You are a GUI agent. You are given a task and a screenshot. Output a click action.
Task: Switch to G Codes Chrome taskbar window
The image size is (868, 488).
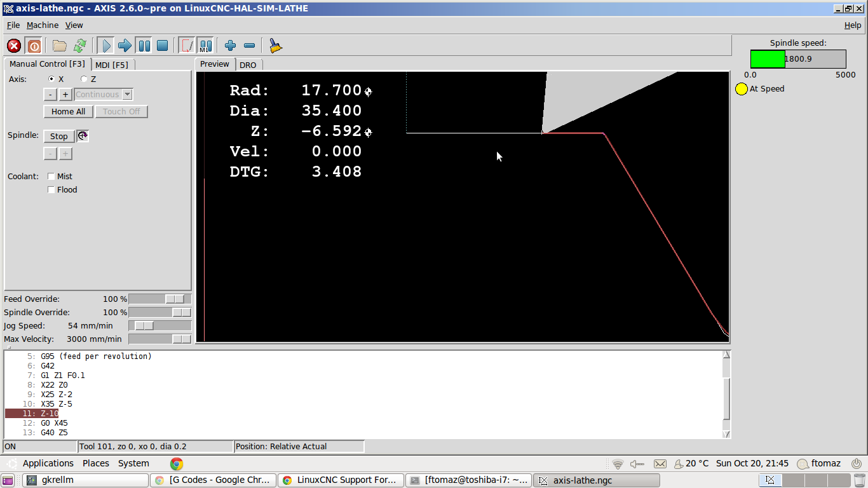[214, 480]
